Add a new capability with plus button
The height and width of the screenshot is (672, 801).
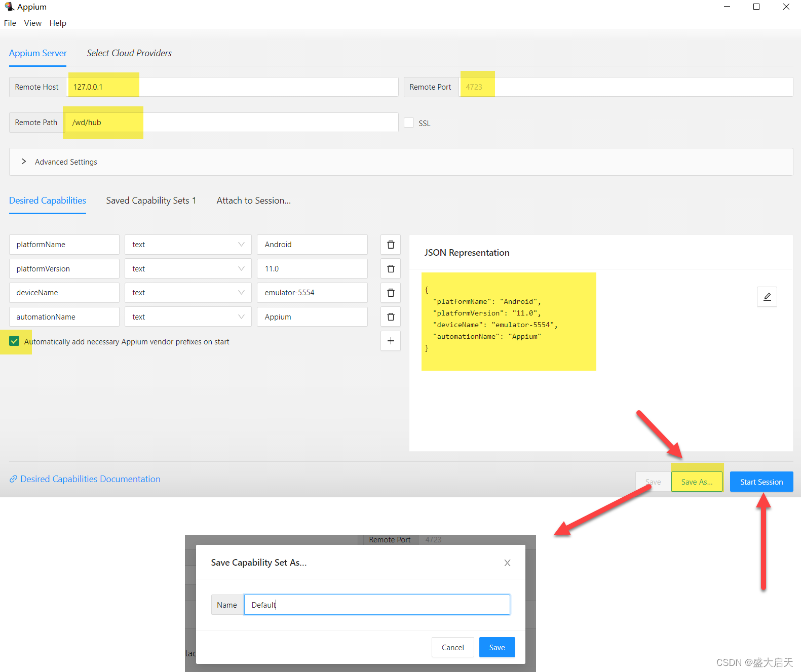coord(391,341)
